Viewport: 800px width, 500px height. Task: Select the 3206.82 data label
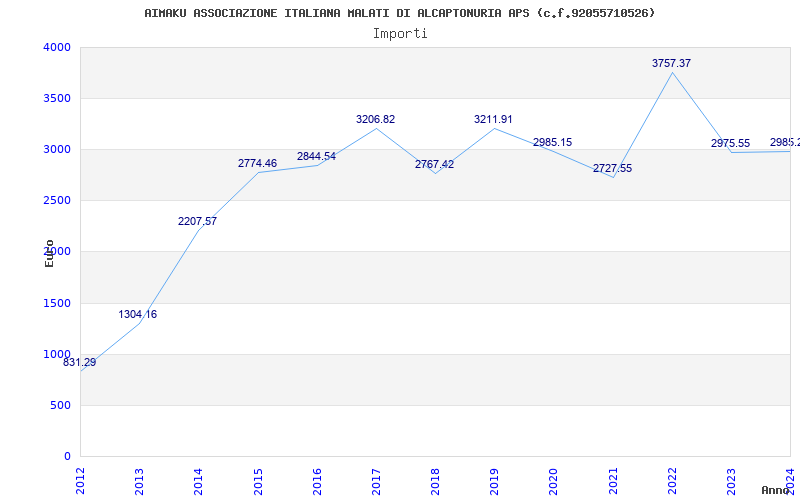coord(376,119)
